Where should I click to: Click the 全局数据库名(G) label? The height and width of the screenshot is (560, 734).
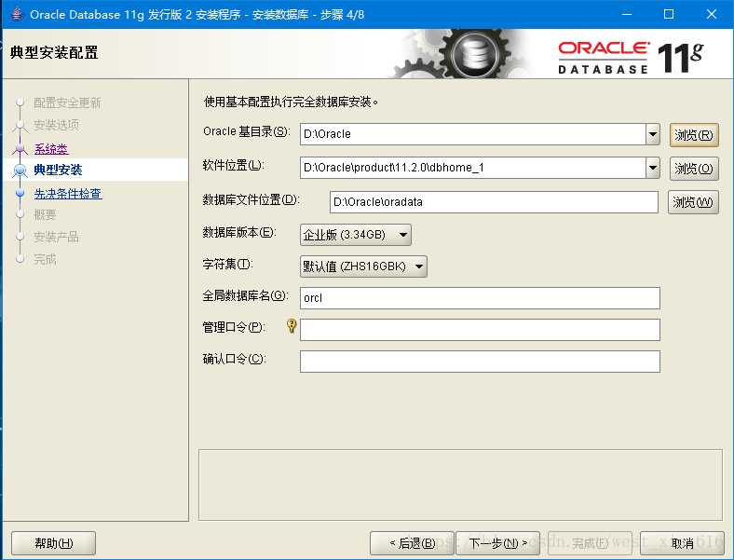click(x=245, y=295)
